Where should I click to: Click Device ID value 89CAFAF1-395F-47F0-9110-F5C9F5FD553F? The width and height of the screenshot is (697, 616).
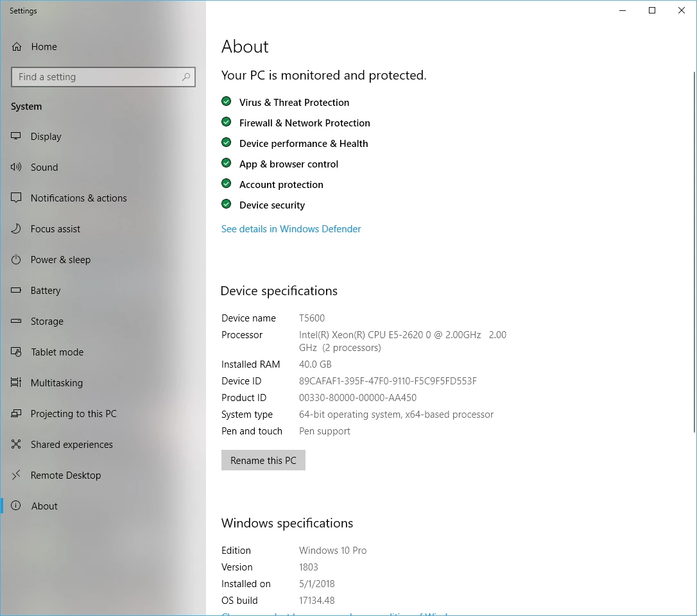388,381
